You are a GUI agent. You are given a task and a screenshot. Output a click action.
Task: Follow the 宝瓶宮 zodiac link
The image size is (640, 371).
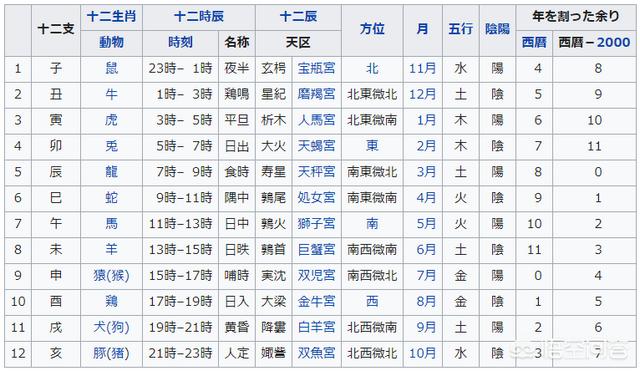point(316,68)
